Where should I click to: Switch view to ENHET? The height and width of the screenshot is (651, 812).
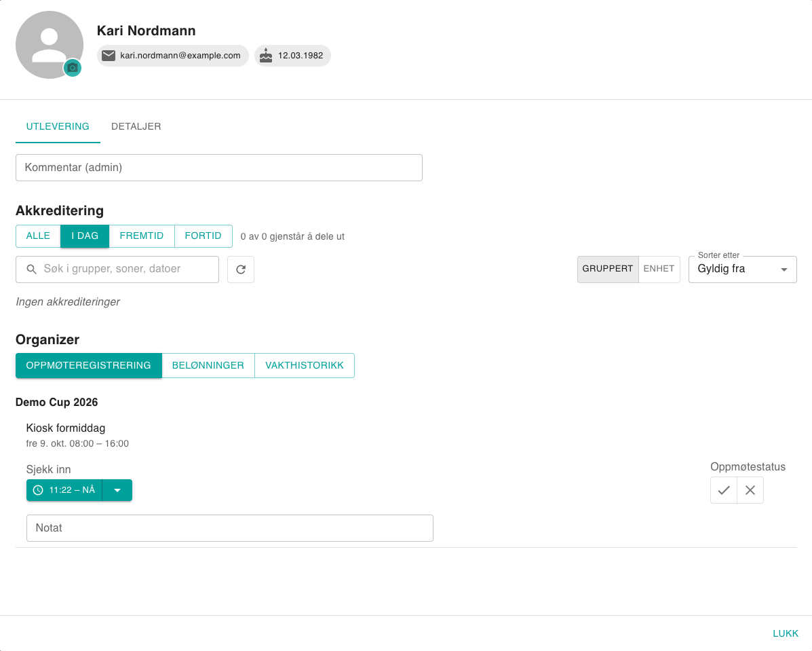pos(659,269)
